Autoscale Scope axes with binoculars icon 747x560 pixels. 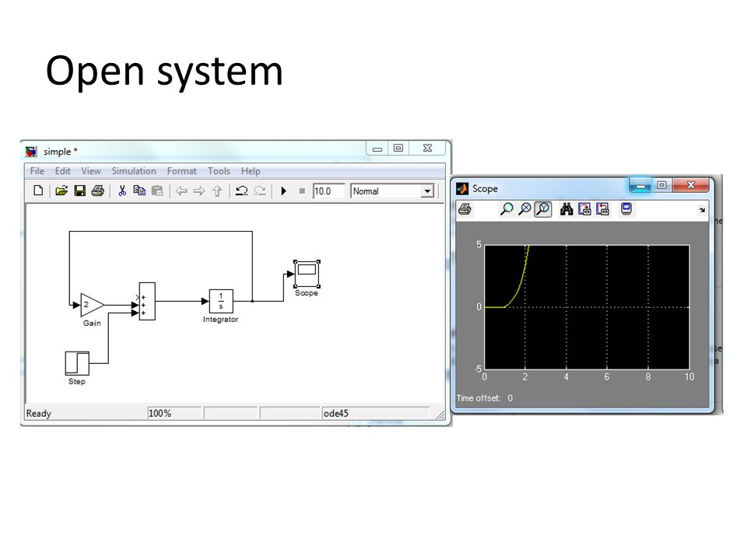[x=566, y=209]
